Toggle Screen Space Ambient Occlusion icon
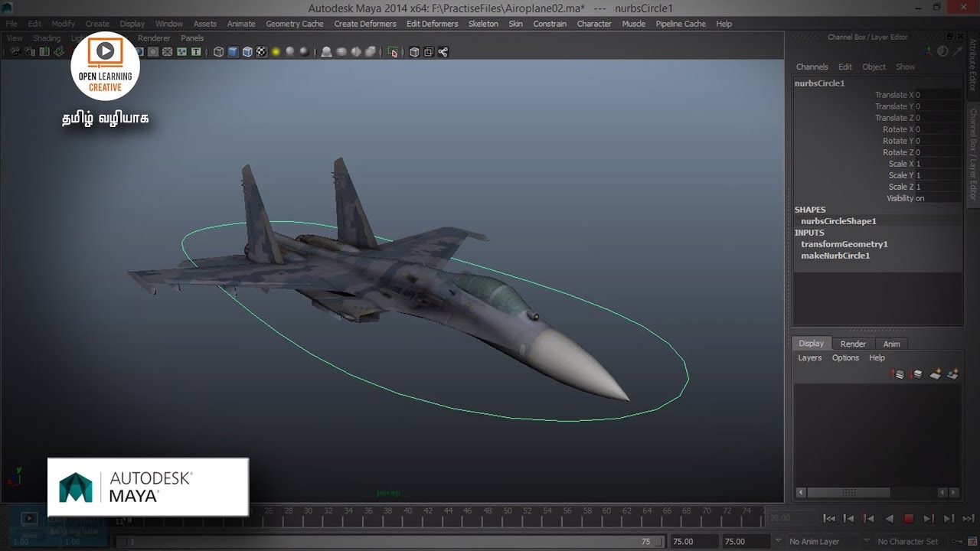This screenshot has width=980, height=551. coord(326,52)
